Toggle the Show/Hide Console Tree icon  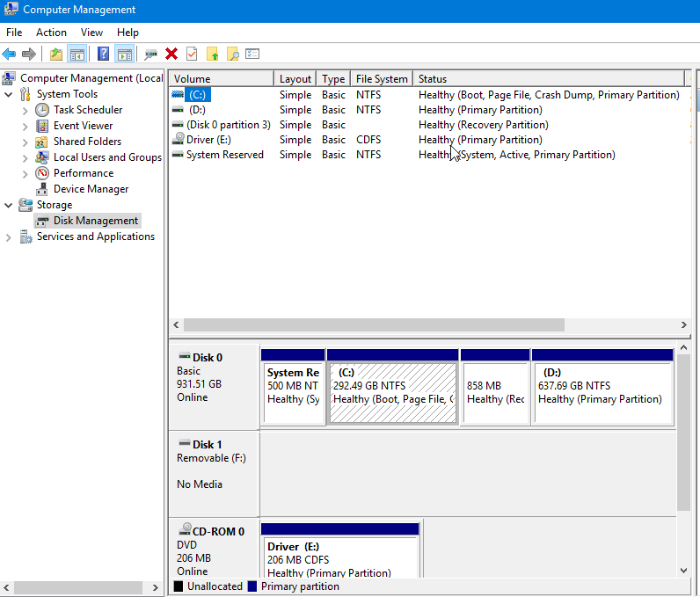[77, 55]
